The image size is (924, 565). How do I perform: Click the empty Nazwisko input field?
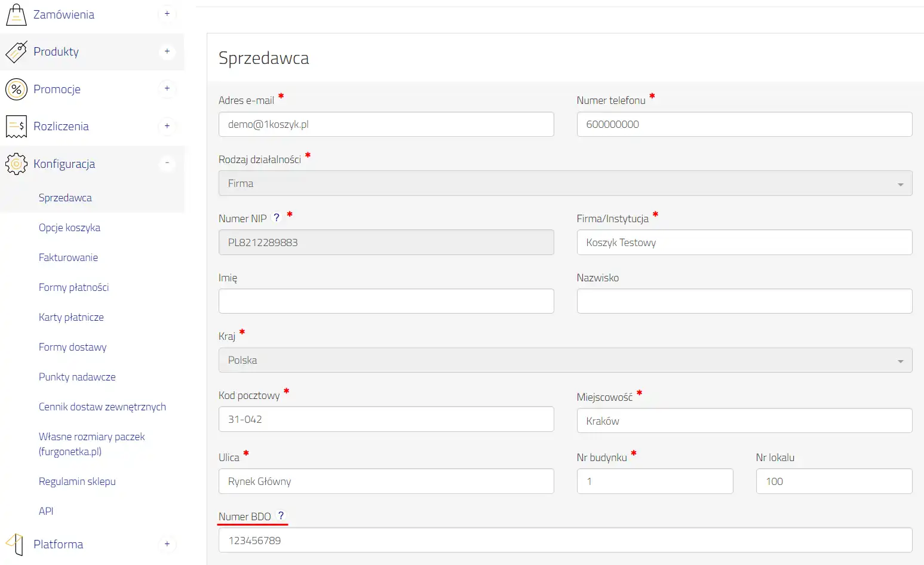point(744,301)
